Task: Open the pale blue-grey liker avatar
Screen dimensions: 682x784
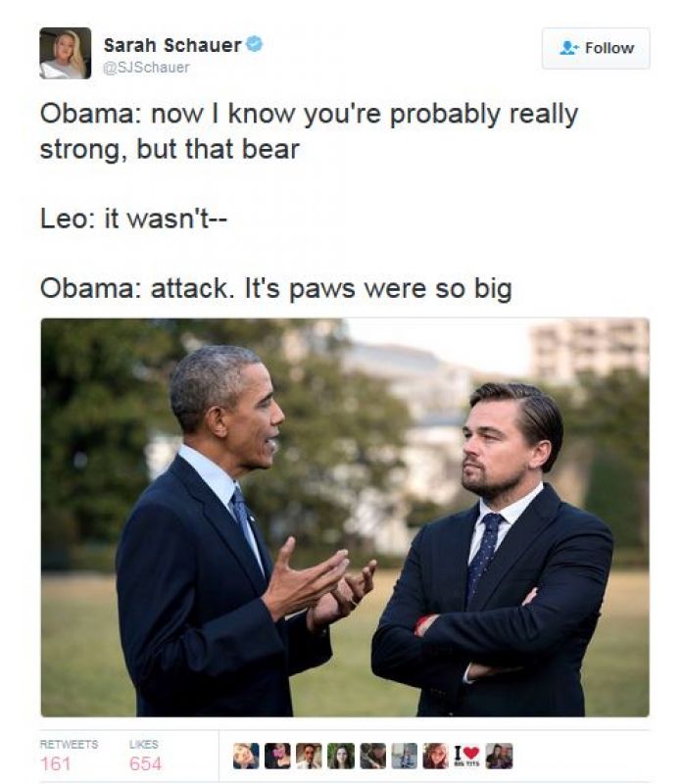Action: point(405,756)
